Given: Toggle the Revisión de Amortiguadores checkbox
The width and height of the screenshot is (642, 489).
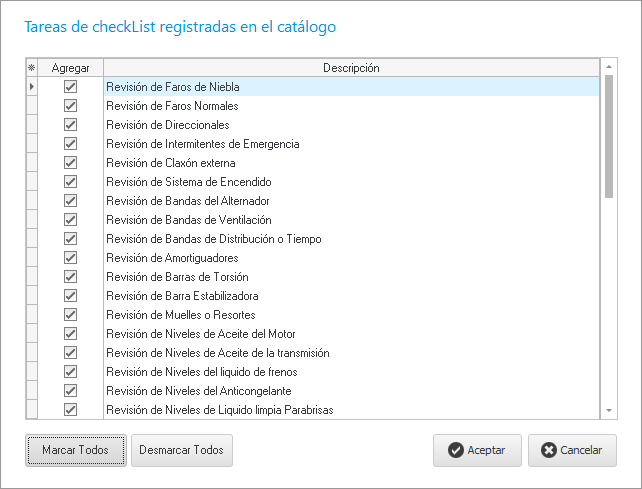Looking at the screenshot, I should [x=70, y=258].
